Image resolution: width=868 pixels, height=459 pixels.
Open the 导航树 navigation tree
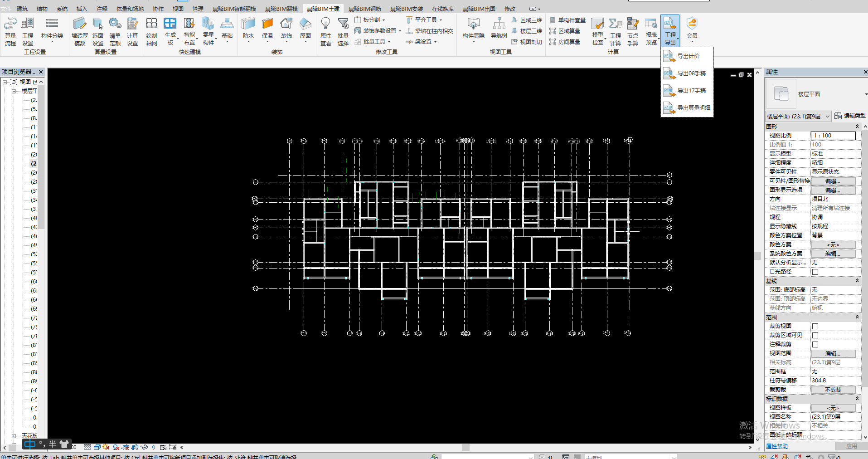tap(499, 29)
